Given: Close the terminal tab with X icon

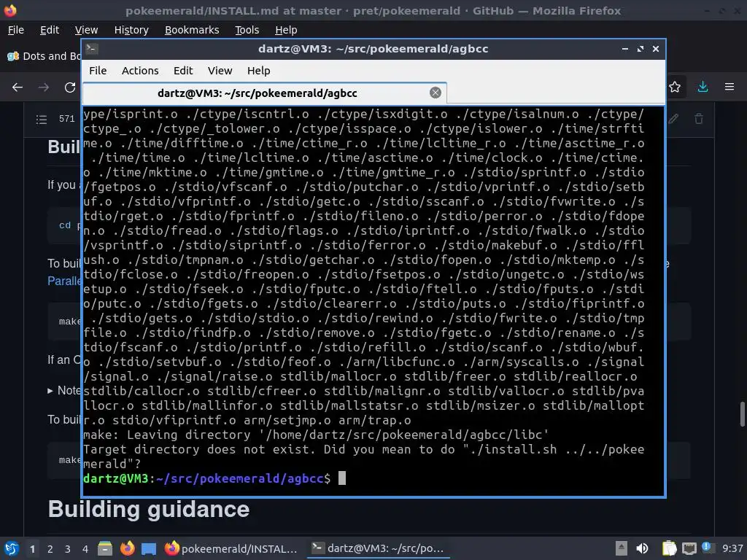Looking at the screenshot, I should pos(435,93).
